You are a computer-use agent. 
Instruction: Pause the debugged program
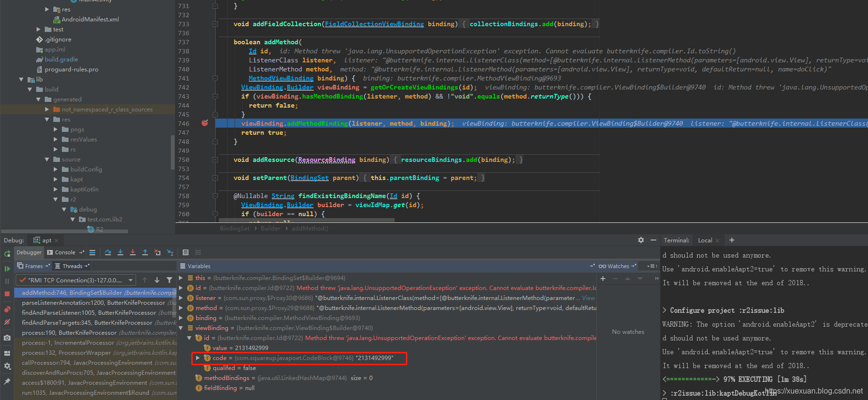[x=7, y=281]
